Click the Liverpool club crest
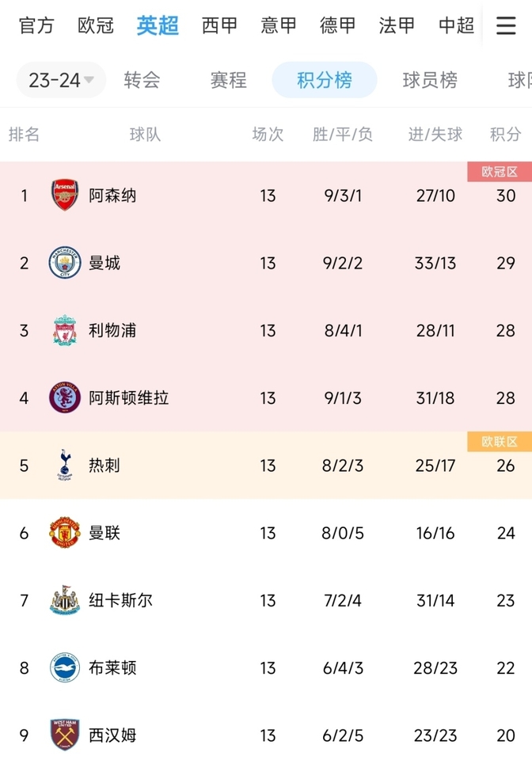The width and height of the screenshot is (532, 768). click(65, 330)
